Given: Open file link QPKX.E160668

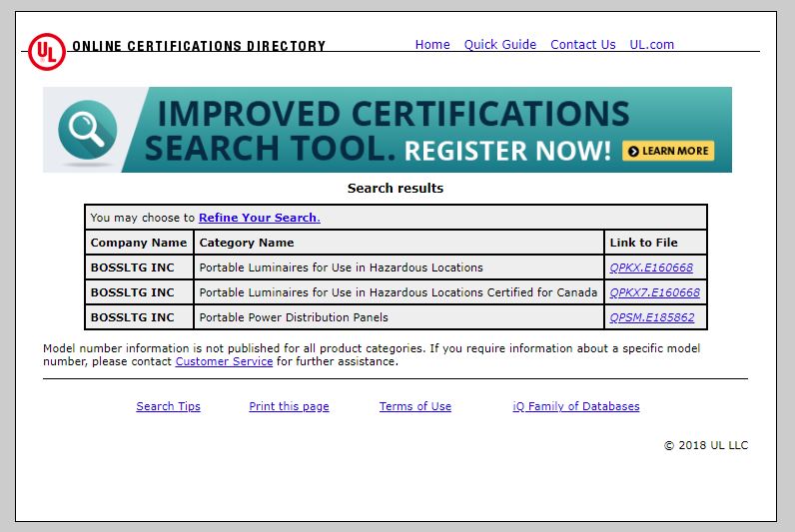Looking at the screenshot, I should [x=651, y=267].
